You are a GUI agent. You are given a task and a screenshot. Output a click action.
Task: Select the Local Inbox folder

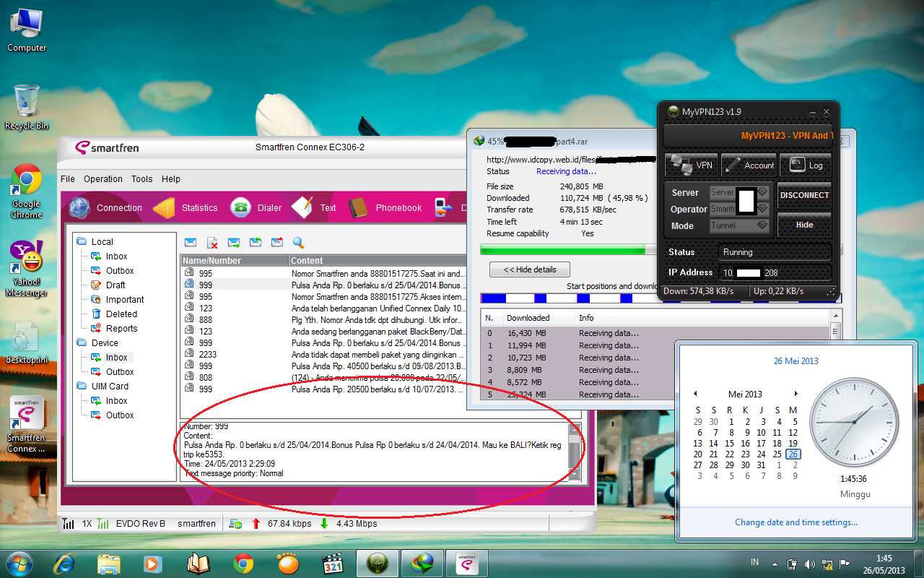point(116,256)
